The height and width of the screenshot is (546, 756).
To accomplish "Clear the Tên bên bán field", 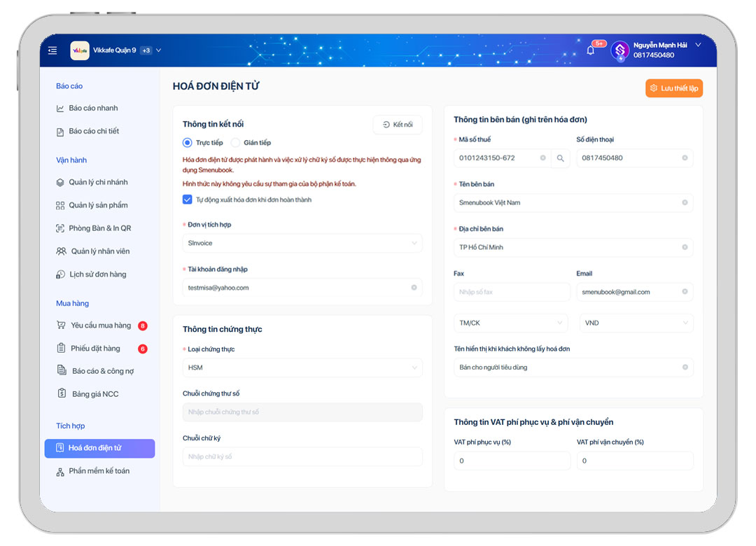I will point(685,202).
